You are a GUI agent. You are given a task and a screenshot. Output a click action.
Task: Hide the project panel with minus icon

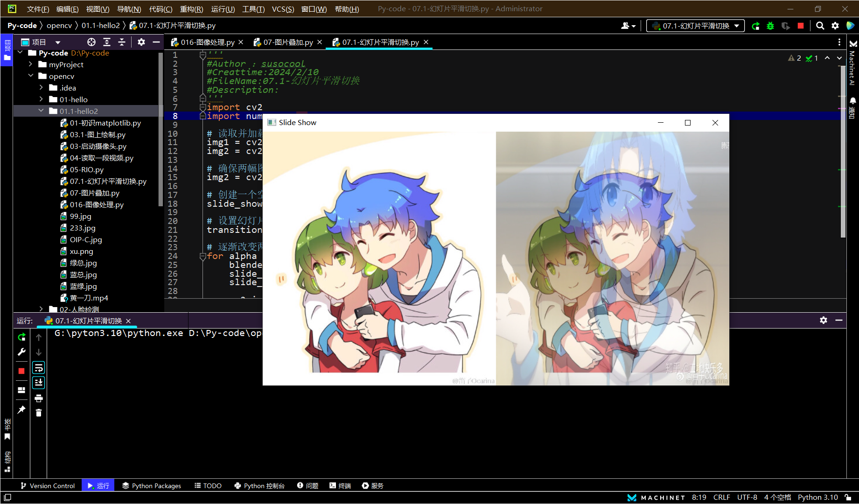pyautogui.click(x=156, y=42)
